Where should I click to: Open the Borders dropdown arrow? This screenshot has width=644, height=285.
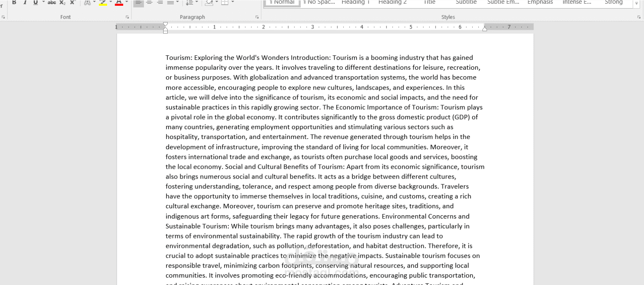tap(233, 2)
